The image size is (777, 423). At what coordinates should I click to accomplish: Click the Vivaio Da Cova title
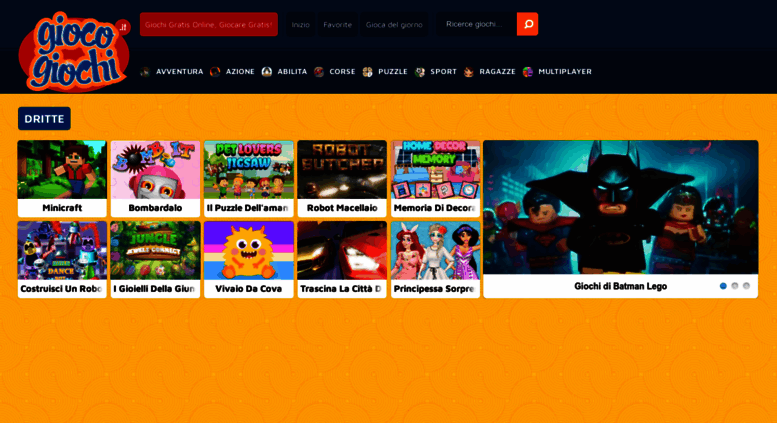(249, 289)
